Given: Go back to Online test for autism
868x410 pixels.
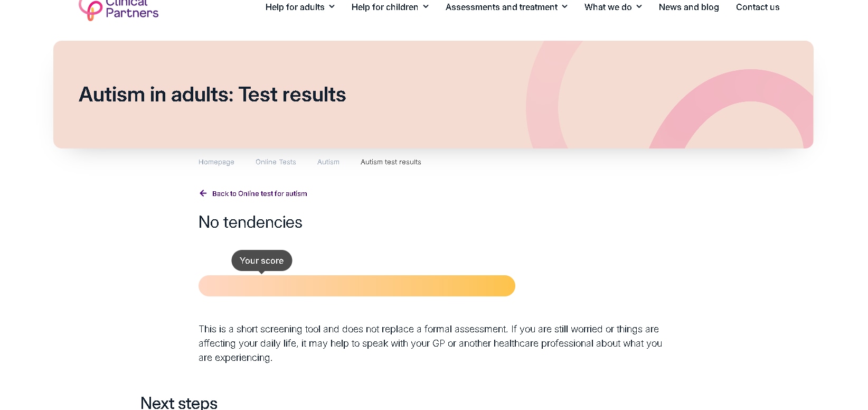Looking at the screenshot, I should pyautogui.click(x=259, y=194).
